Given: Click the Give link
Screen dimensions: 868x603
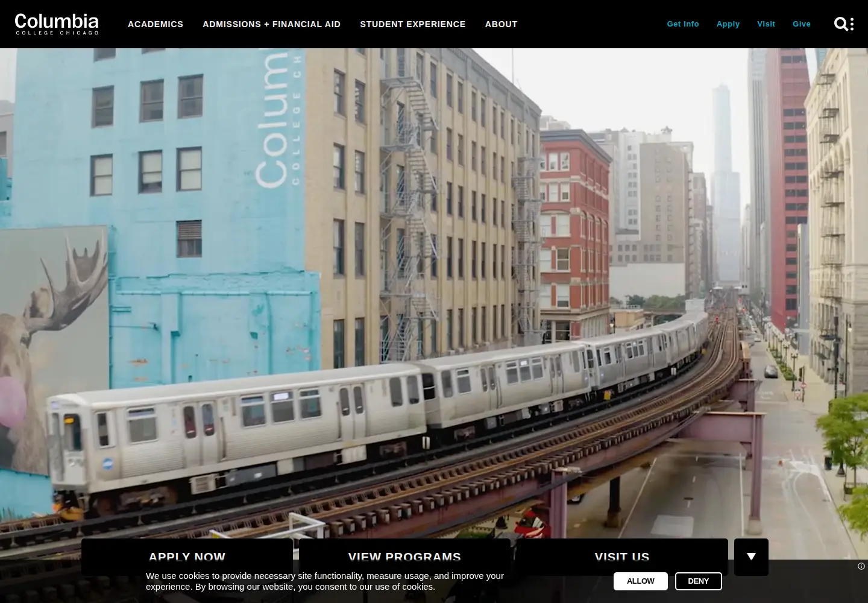Looking at the screenshot, I should click(802, 24).
